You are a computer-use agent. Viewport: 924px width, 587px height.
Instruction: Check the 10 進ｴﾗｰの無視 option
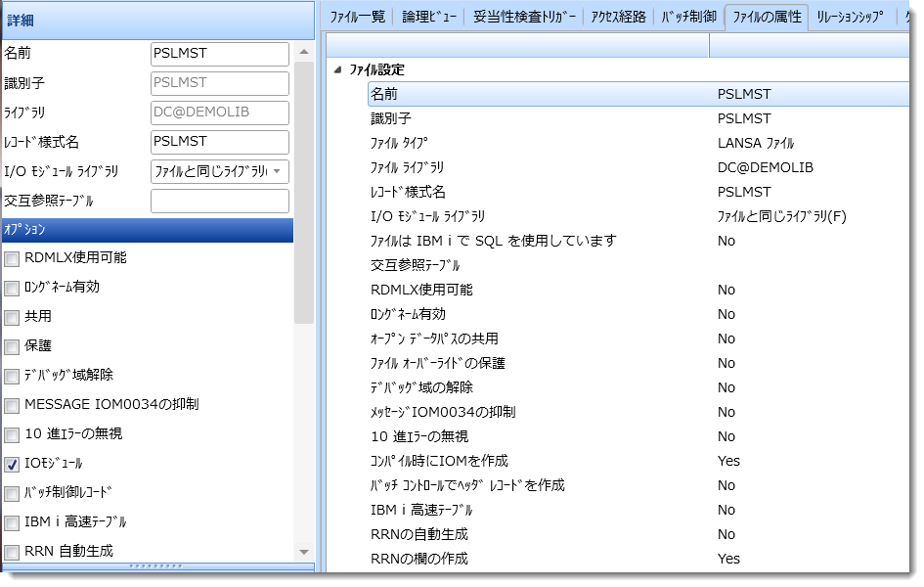(x=12, y=435)
